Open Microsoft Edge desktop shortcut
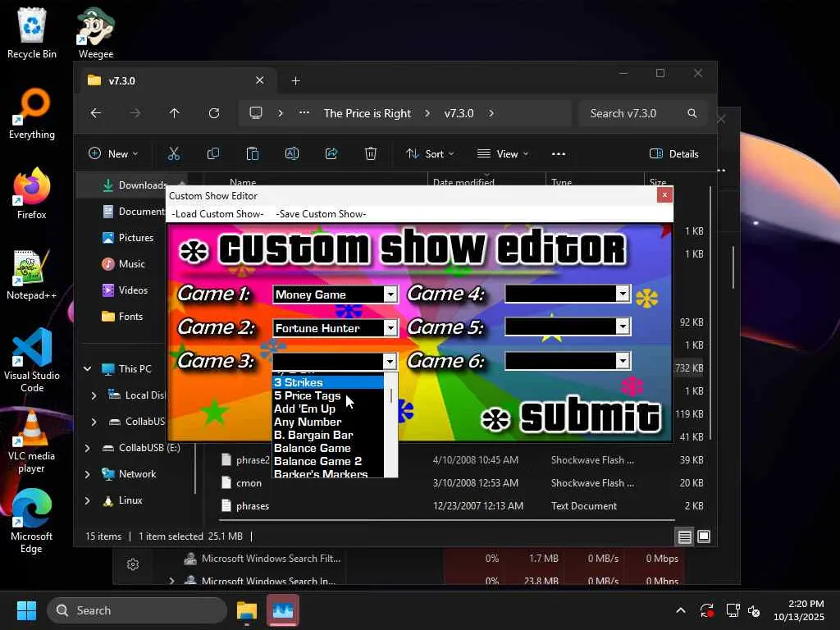 32,521
